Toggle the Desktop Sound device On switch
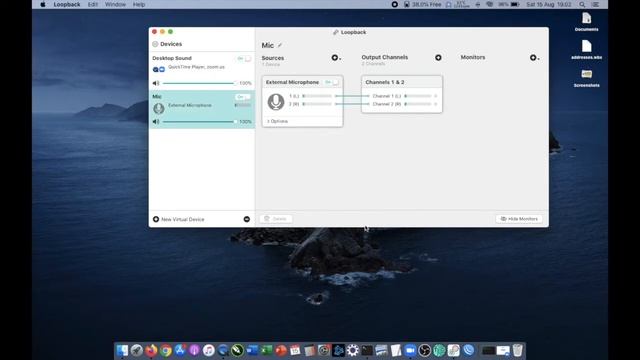 click(x=244, y=59)
